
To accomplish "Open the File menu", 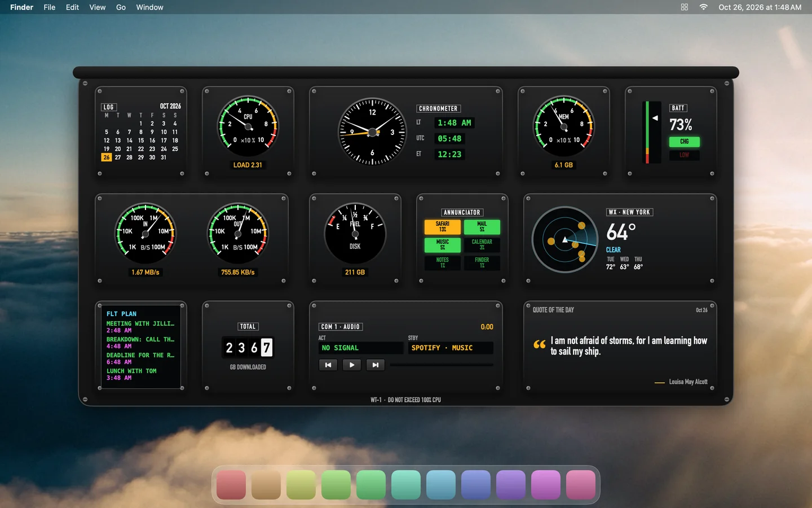I will tap(50, 7).
